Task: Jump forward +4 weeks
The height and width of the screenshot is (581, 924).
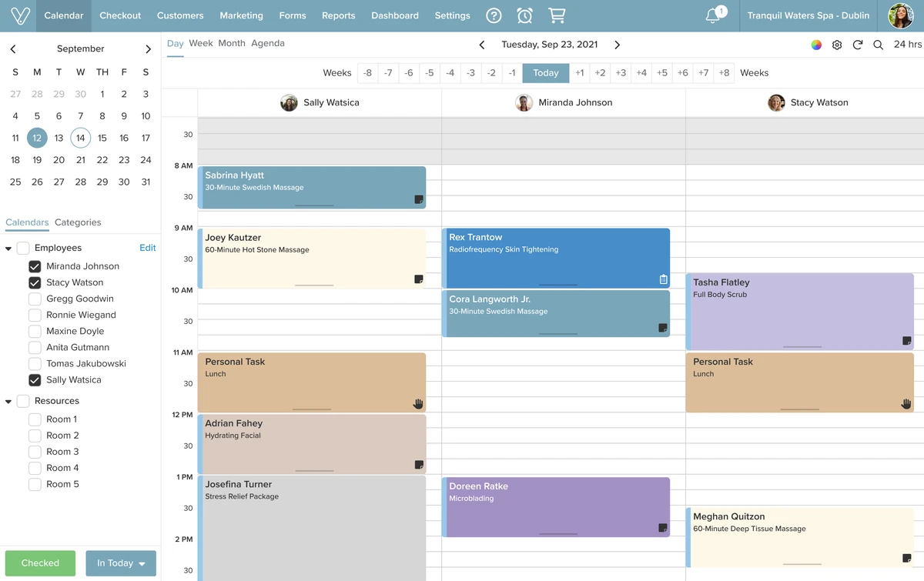Action: click(x=641, y=73)
